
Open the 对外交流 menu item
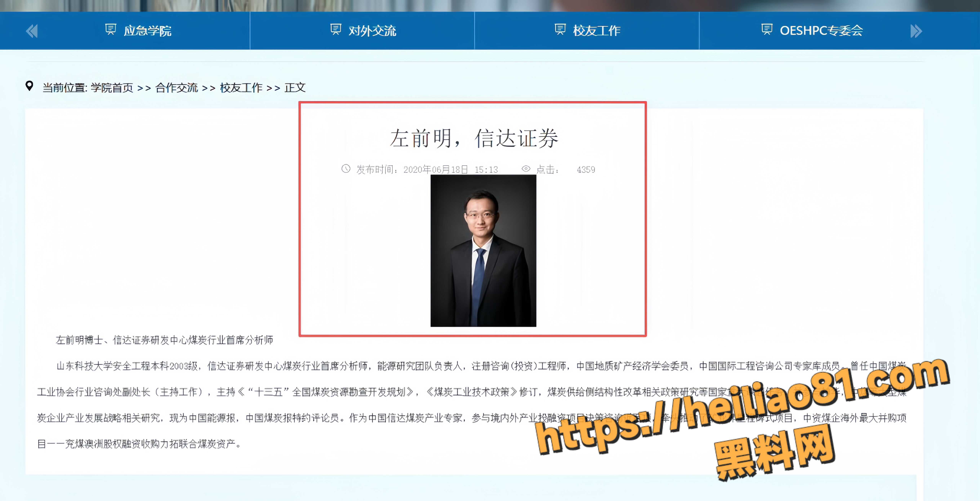click(372, 30)
